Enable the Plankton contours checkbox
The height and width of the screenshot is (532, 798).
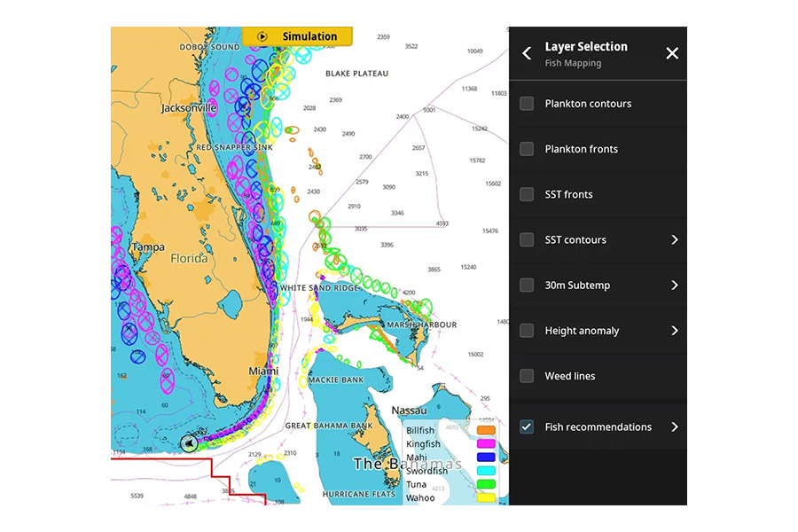tap(527, 104)
